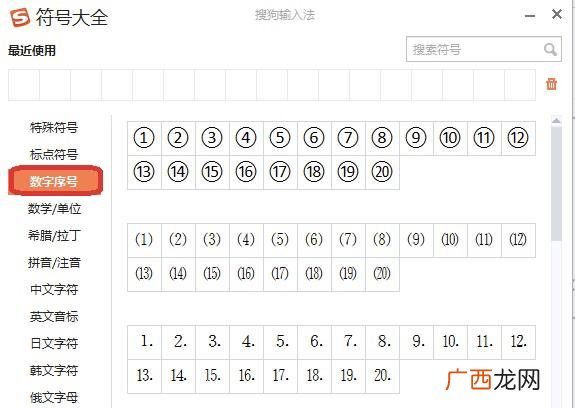The image size is (575, 408).
Task: Insert circled number ①
Action: 144,138
